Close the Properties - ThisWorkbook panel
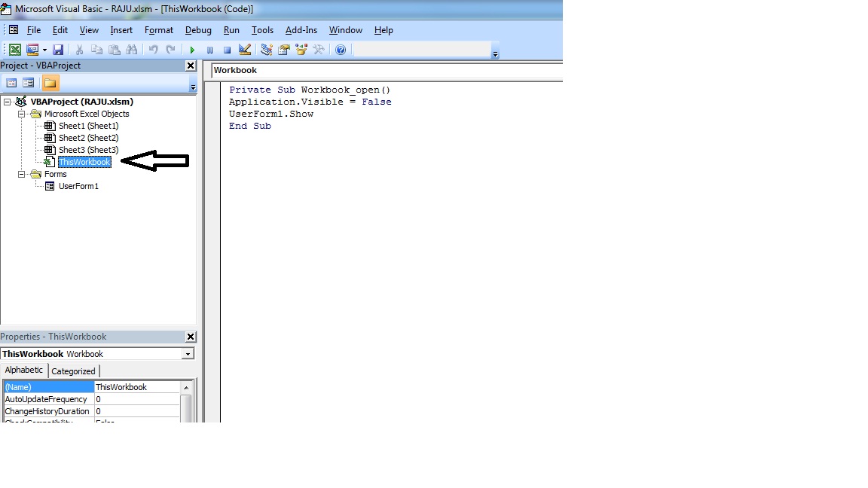This screenshot has height=488, width=868. pyautogui.click(x=191, y=337)
